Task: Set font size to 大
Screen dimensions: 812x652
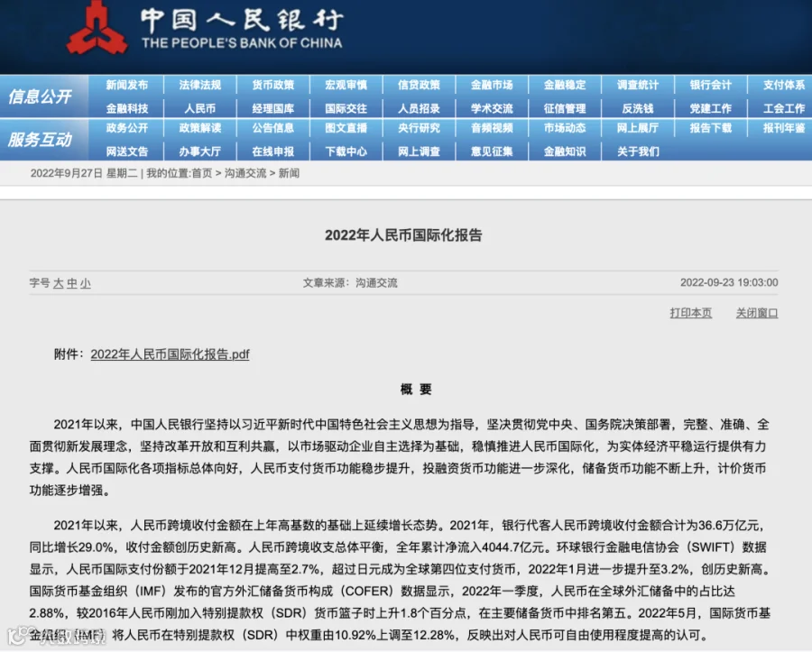Action: [x=58, y=283]
